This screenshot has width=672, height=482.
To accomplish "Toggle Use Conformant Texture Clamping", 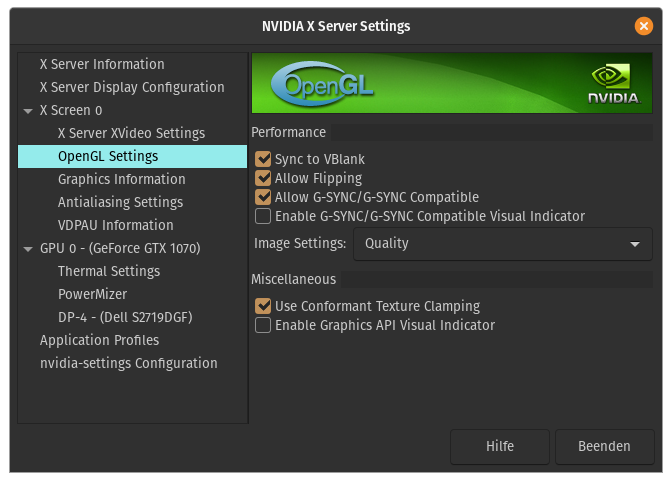I will tap(264, 306).
